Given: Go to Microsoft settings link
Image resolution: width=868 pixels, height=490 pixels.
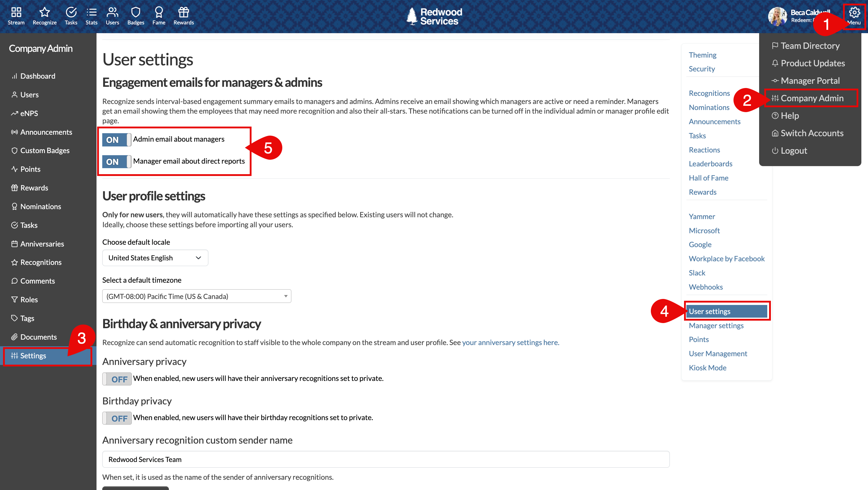Looking at the screenshot, I should 704,231.
